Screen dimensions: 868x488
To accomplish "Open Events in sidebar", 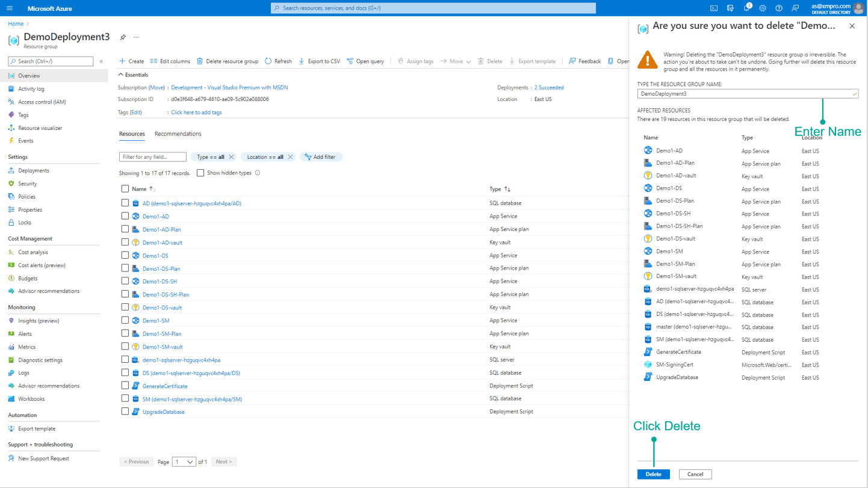I will point(26,141).
